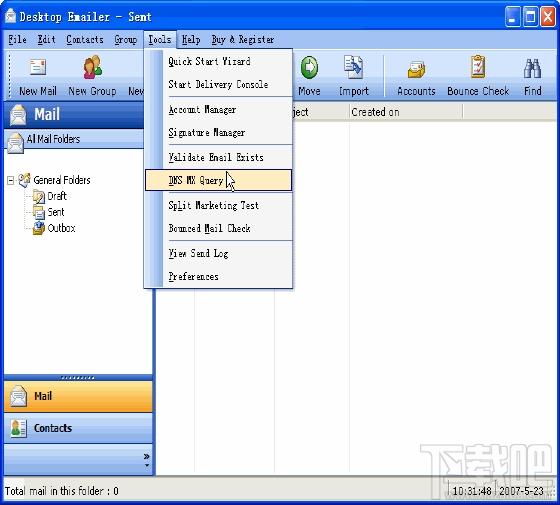Maximize the Desktop Emailer window
560x505 pixels.
(530, 16)
